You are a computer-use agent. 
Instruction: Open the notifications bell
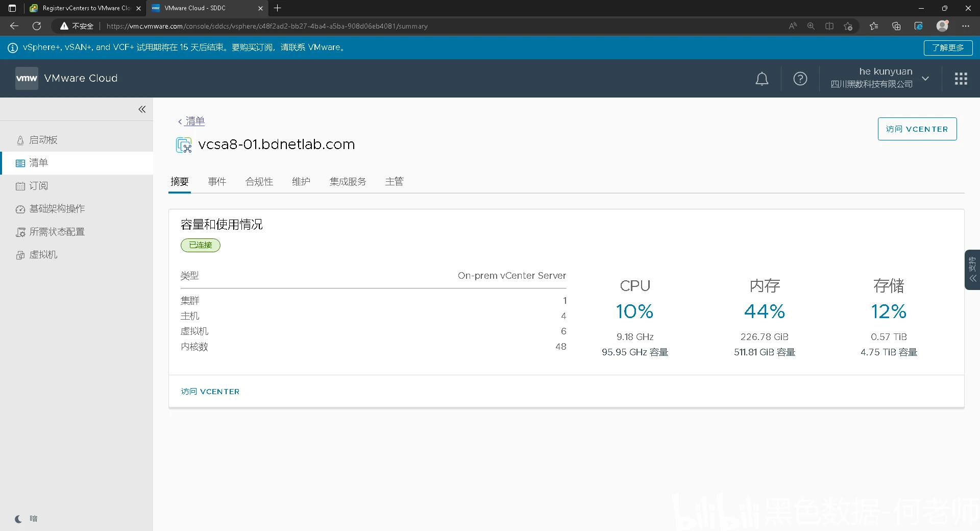pos(762,79)
